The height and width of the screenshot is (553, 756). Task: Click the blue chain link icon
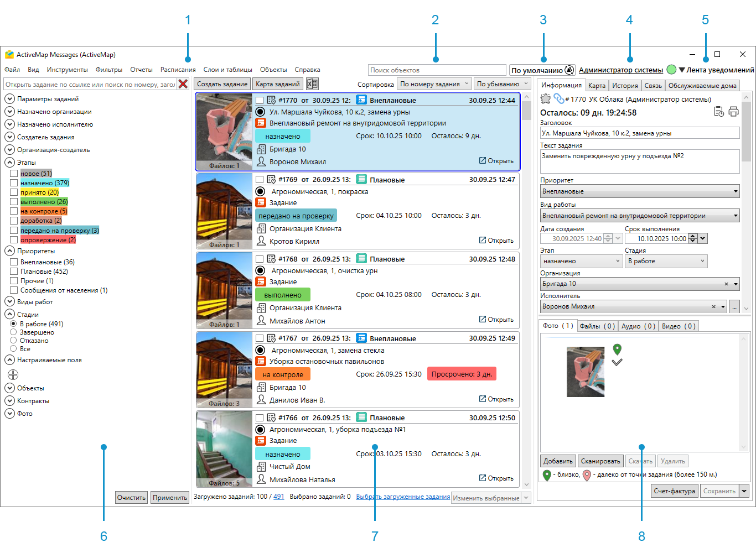click(558, 99)
